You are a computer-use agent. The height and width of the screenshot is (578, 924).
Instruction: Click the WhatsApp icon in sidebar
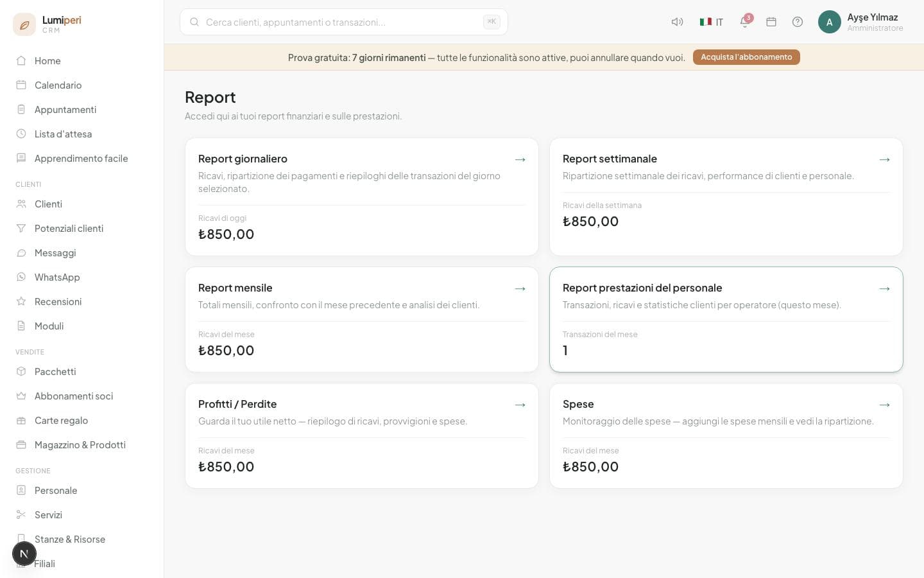[x=21, y=277]
